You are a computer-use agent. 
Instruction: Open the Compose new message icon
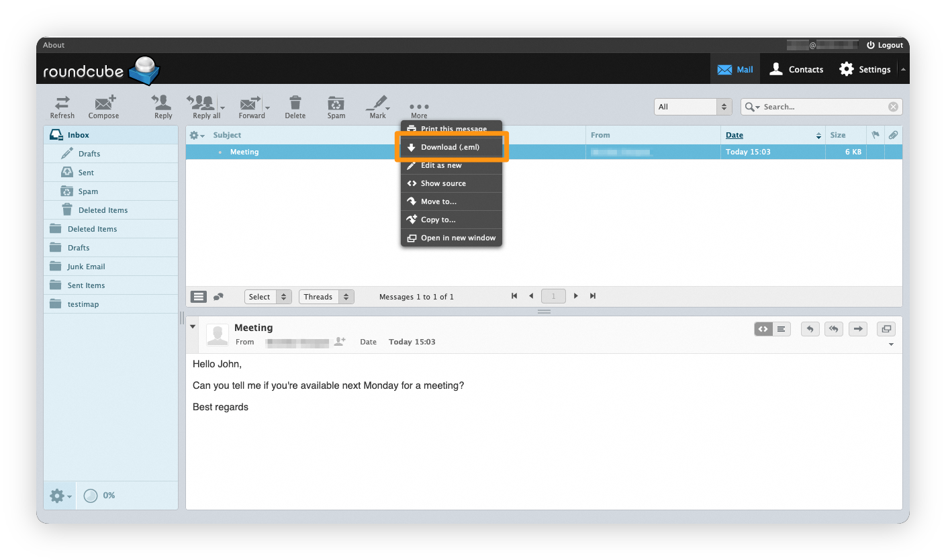103,106
